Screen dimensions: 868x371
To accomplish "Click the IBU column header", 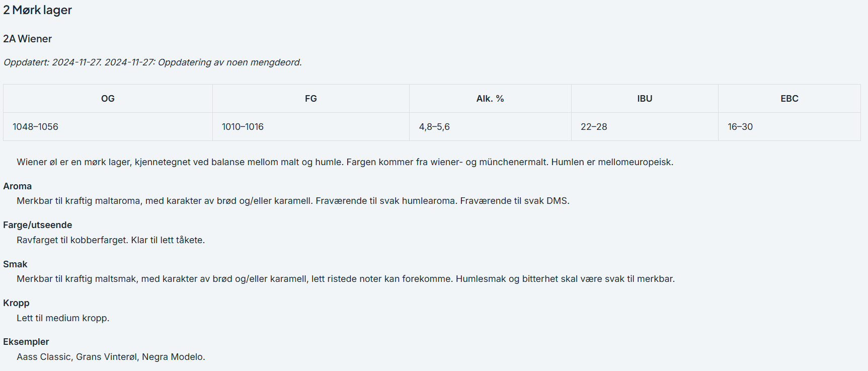I will [x=645, y=99].
